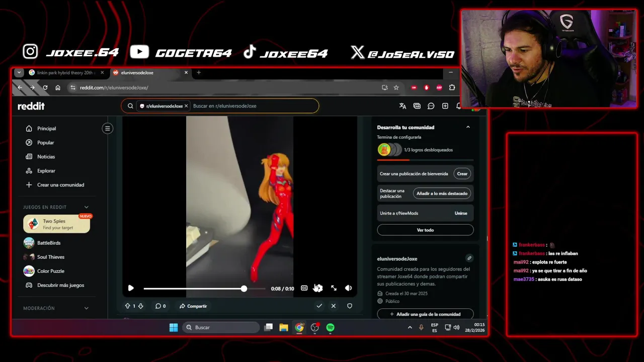Open comments on the post

(x=160, y=306)
